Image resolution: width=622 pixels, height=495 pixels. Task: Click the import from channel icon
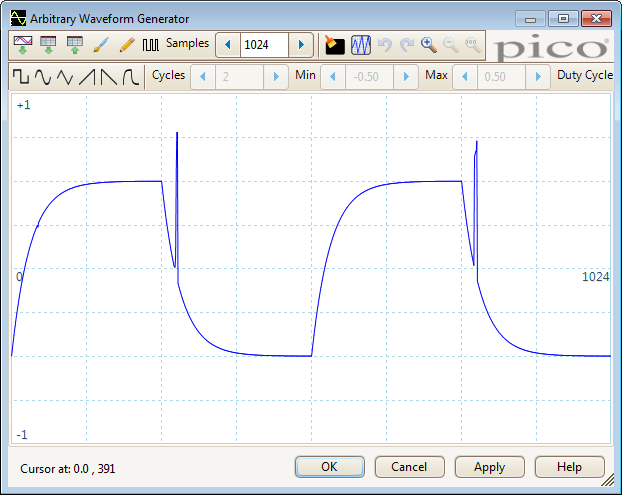coord(23,45)
